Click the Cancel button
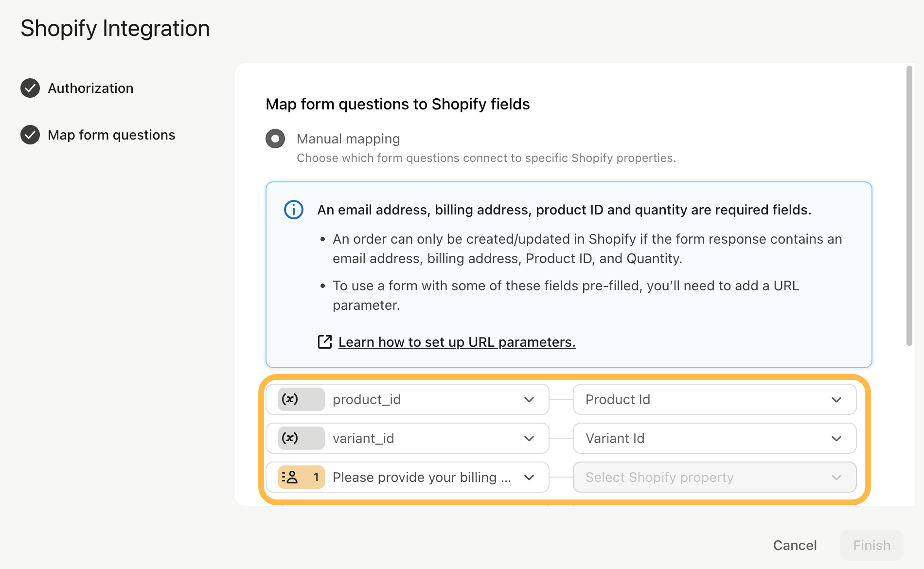Screen dimensions: 924x569 [795, 545]
